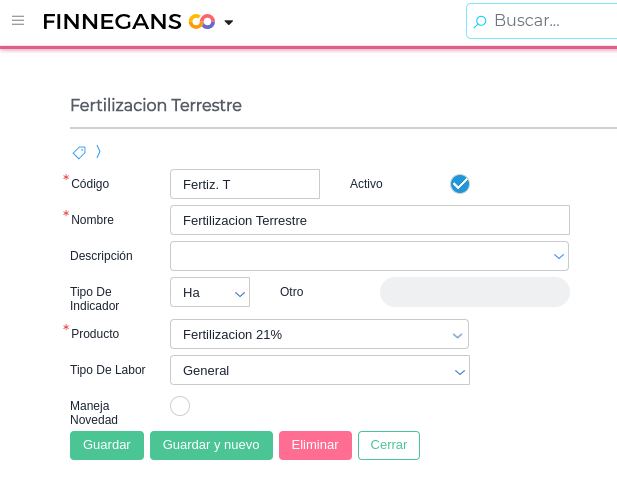Click the Eliminar button
The height and width of the screenshot is (477, 617).
pyautogui.click(x=315, y=445)
